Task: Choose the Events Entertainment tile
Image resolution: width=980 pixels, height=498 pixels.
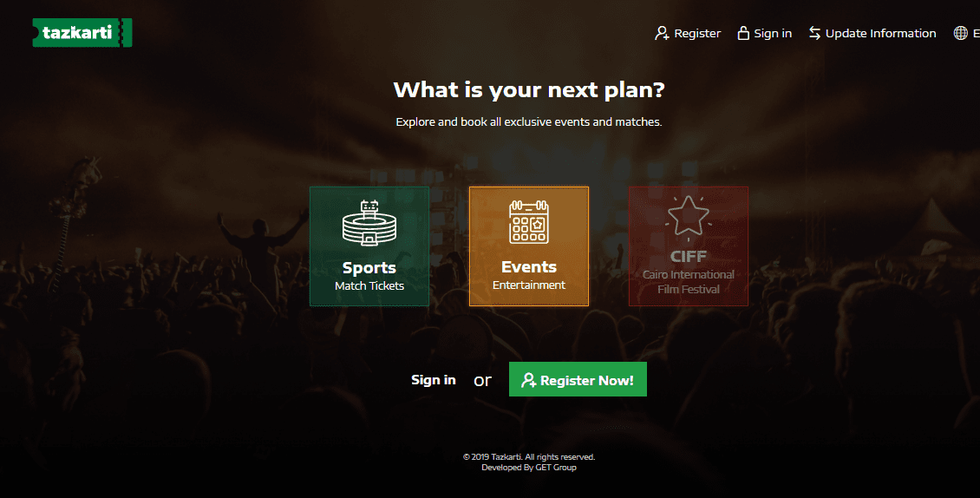Action: (529, 246)
